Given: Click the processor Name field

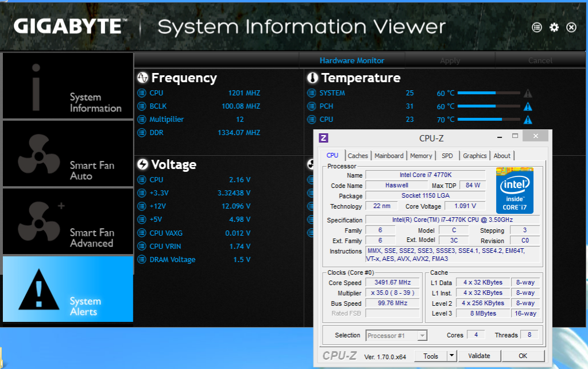Looking at the screenshot, I should (x=425, y=175).
